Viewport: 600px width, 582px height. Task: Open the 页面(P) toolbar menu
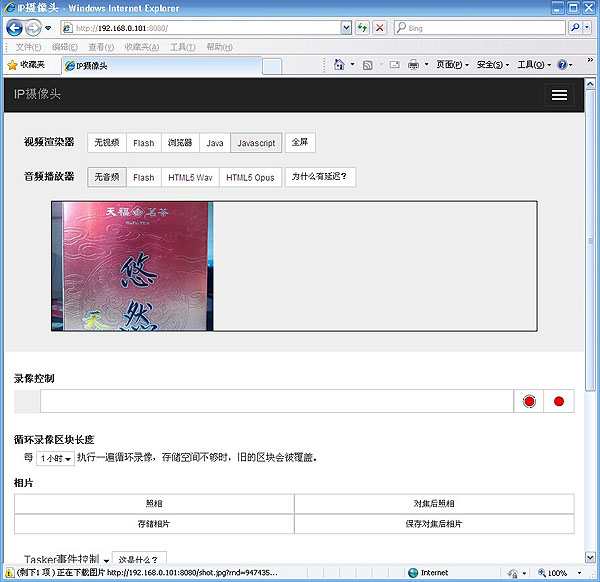point(452,65)
